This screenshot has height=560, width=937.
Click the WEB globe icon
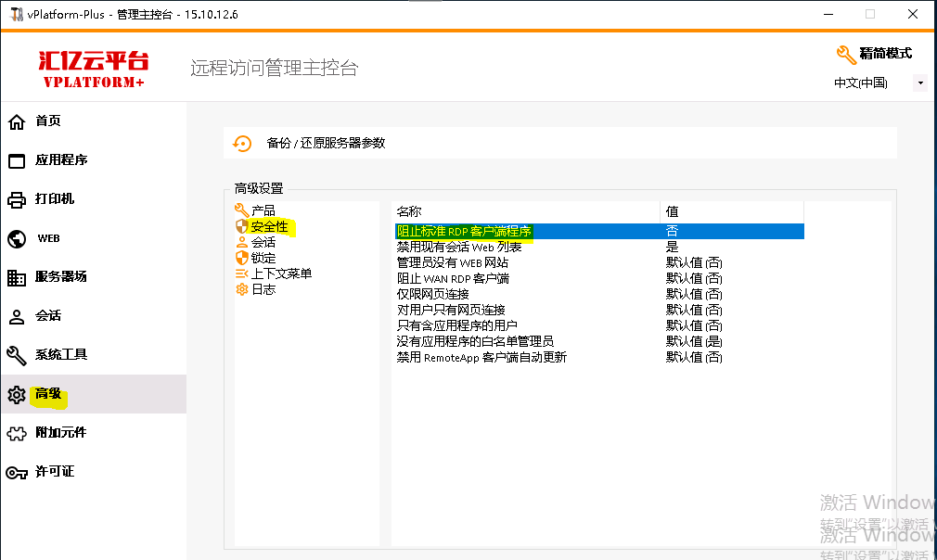[x=16, y=238]
